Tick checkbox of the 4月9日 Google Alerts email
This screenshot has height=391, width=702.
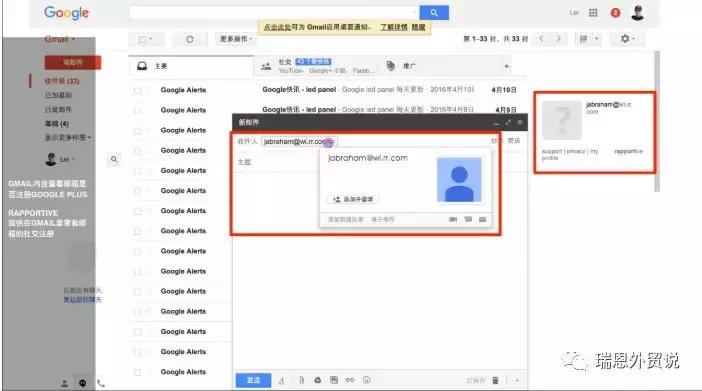tap(137, 110)
